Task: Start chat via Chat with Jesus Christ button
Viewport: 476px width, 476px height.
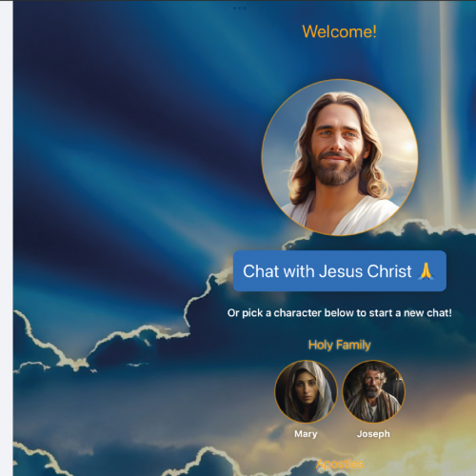Action: click(x=340, y=271)
